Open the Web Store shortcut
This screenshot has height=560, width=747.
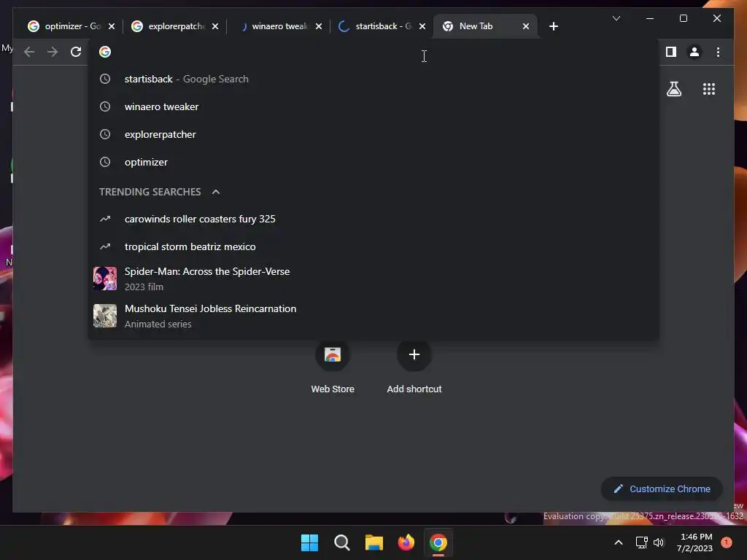click(333, 367)
